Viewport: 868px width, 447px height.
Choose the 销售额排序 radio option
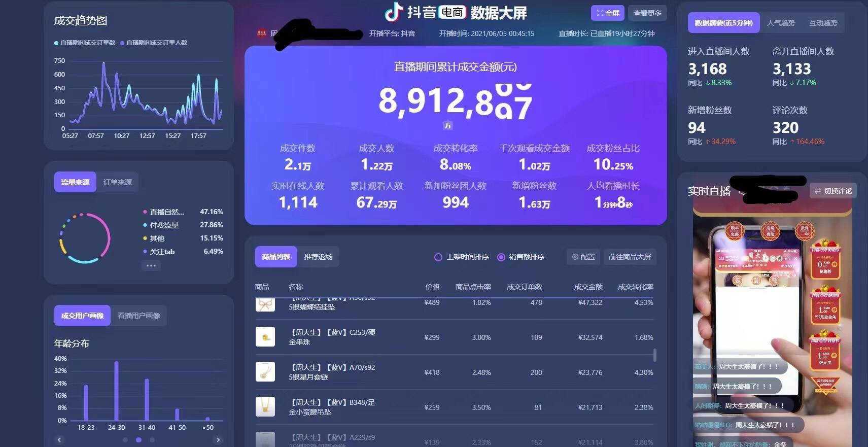click(501, 257)
